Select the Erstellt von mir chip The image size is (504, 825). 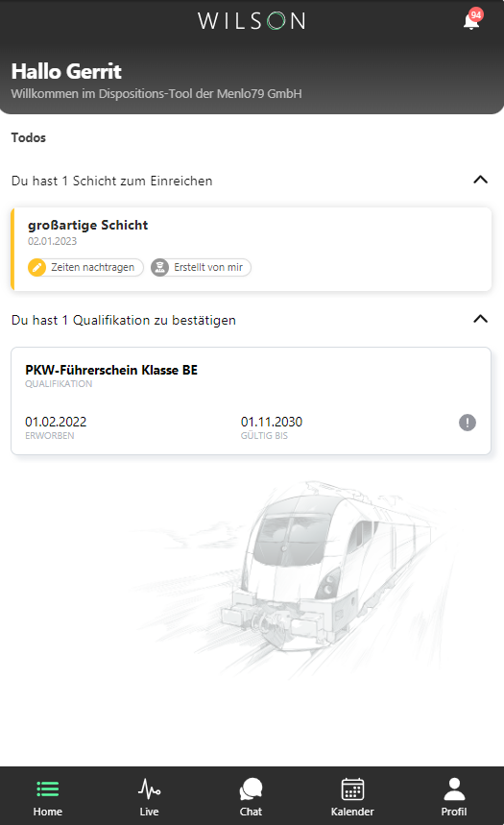pos(201,267)
